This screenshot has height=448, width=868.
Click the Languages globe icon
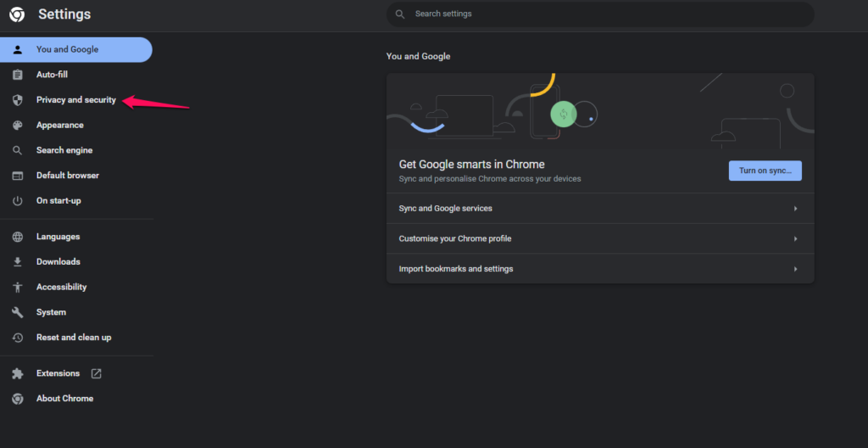pos(17,237)
